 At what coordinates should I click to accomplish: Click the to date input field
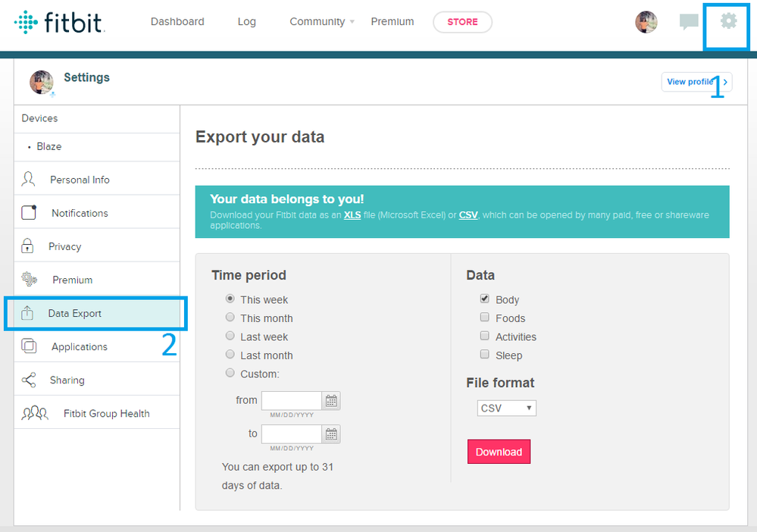[292, 434]
